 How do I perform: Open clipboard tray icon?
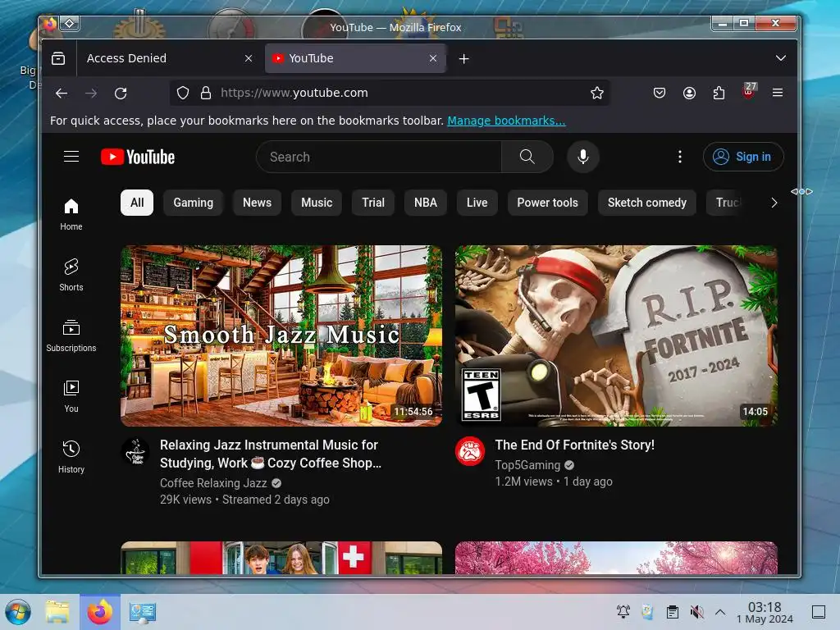(x=673, y=612)
